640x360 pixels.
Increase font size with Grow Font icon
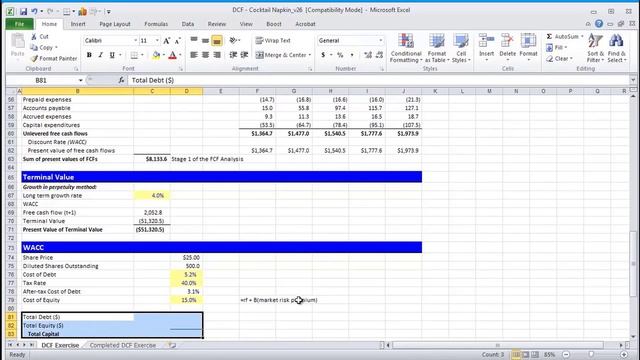(x=167, y=41)
